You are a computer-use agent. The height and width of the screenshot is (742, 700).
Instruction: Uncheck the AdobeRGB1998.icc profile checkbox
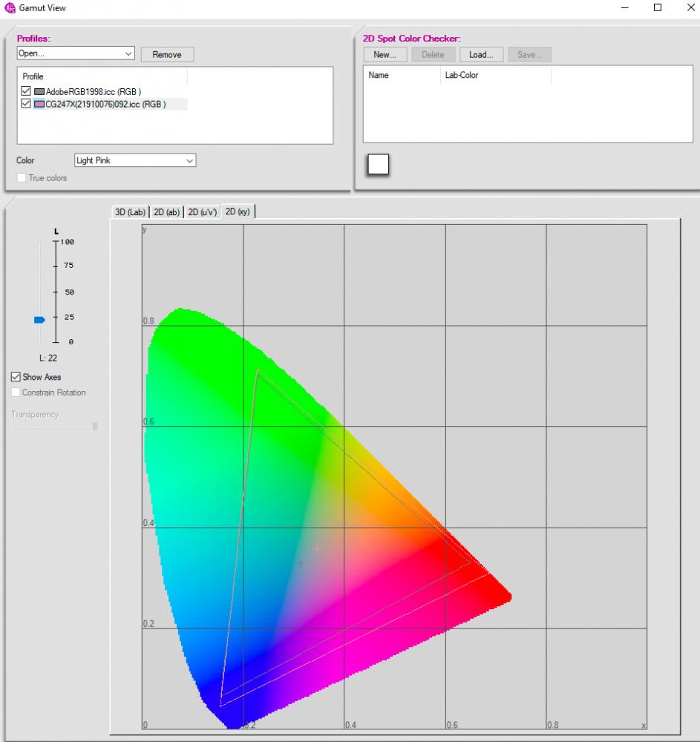(26, 91)
